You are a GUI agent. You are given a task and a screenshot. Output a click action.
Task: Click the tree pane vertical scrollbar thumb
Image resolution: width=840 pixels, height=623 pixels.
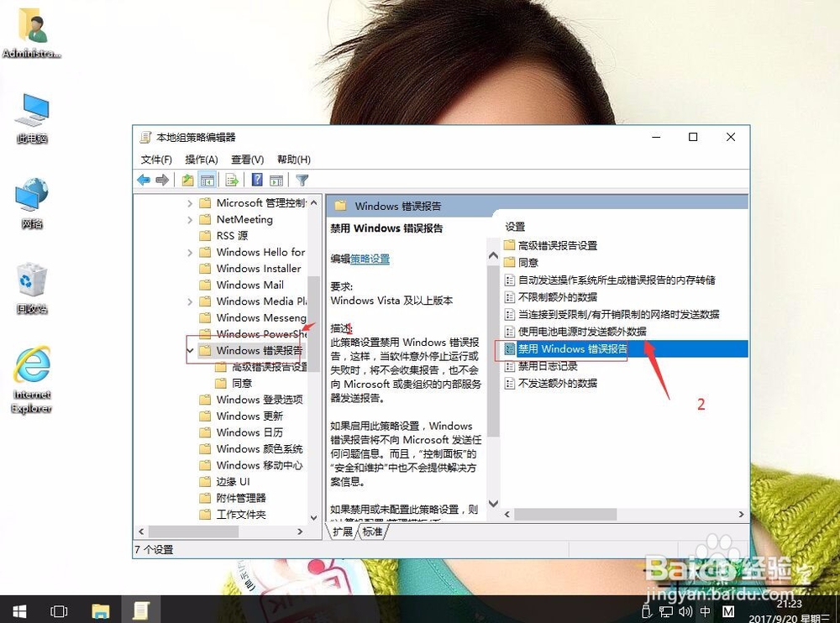pos(314,324)
